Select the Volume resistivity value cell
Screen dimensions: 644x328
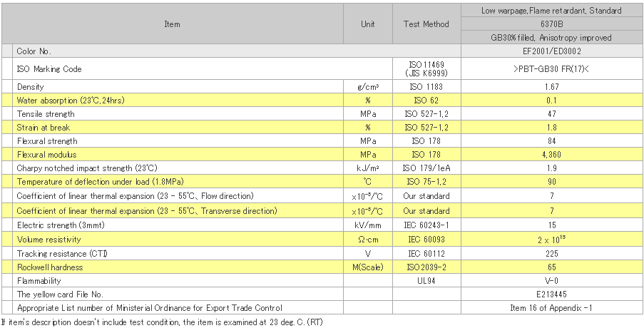pyautogui.click(x=551, y=240)
